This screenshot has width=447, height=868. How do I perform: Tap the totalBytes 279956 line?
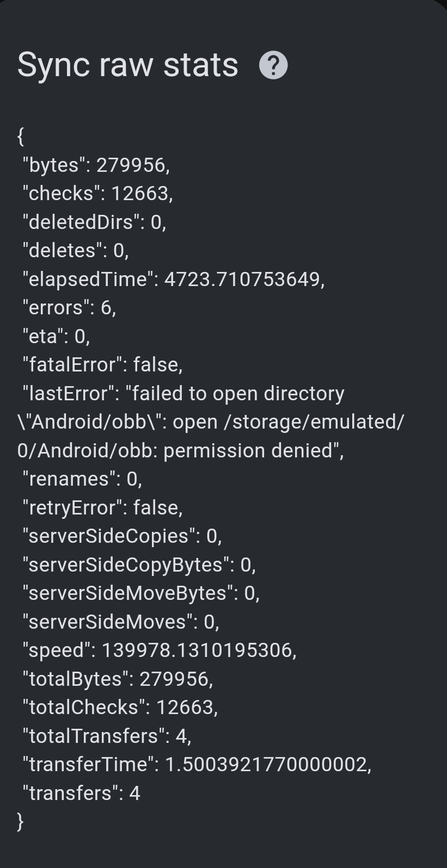click(x=118, y=679)
